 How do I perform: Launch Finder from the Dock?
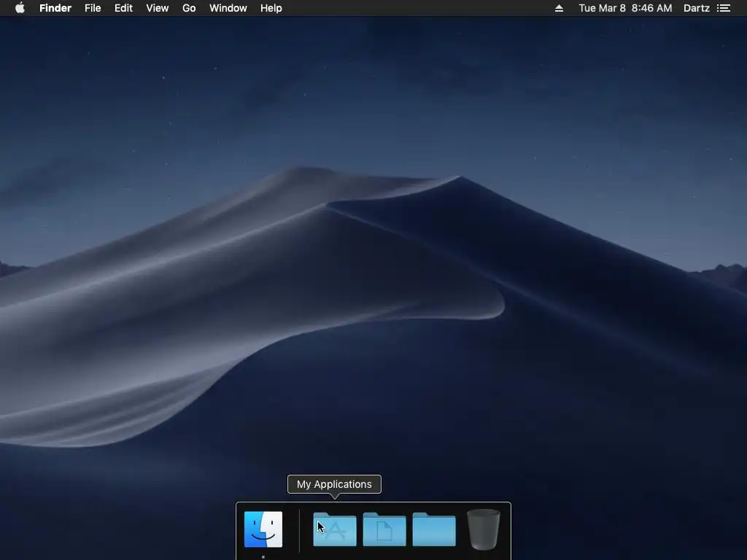coord(263,529)
